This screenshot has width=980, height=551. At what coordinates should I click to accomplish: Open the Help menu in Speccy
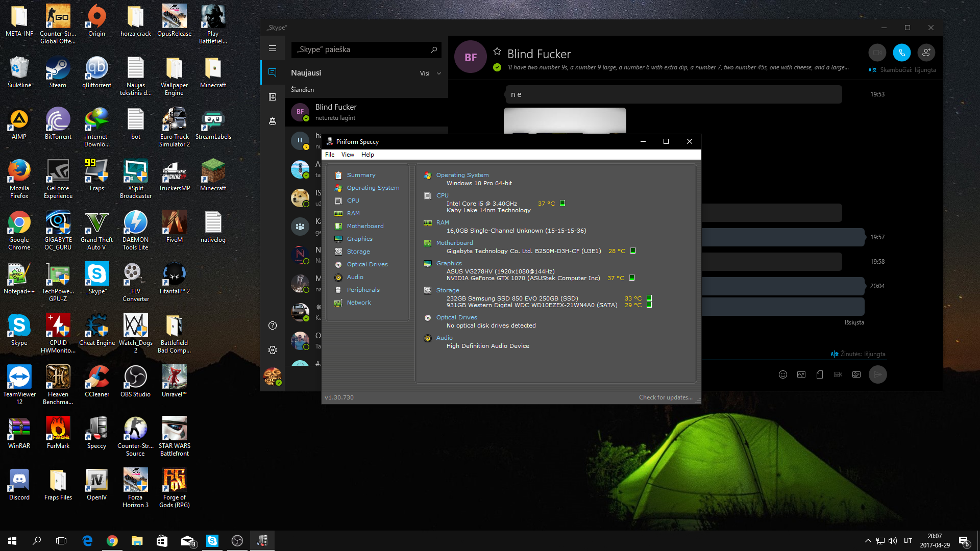367,155
